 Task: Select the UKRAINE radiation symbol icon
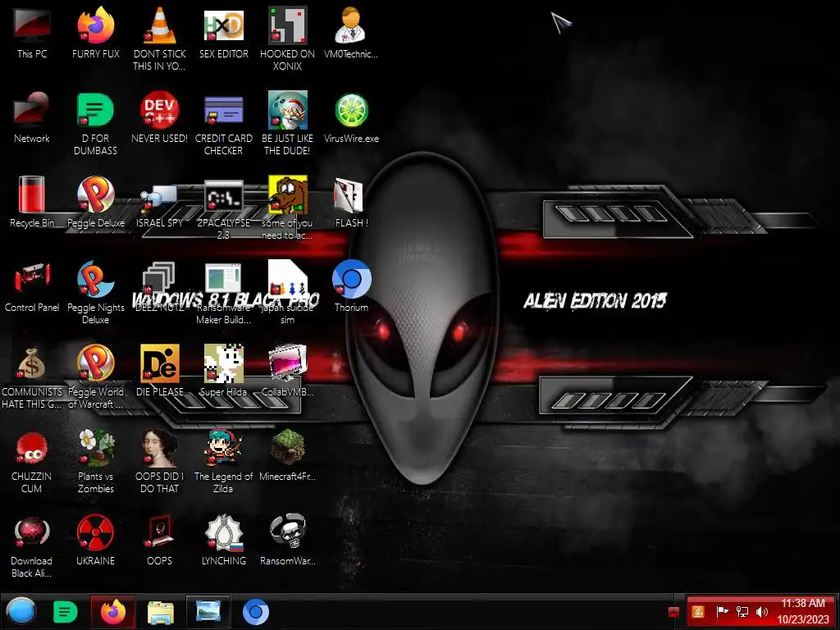[x=96, y=540]
